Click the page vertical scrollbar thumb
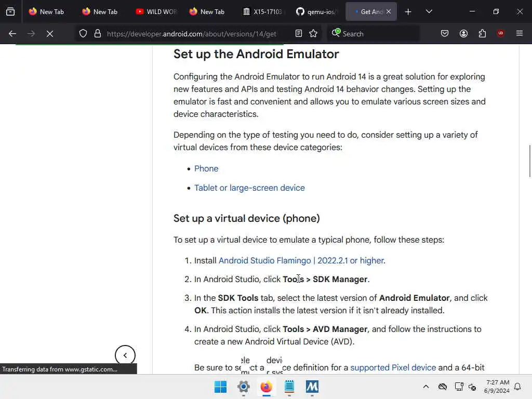Viewport: 532px width, 399px height. click(529, 161)
